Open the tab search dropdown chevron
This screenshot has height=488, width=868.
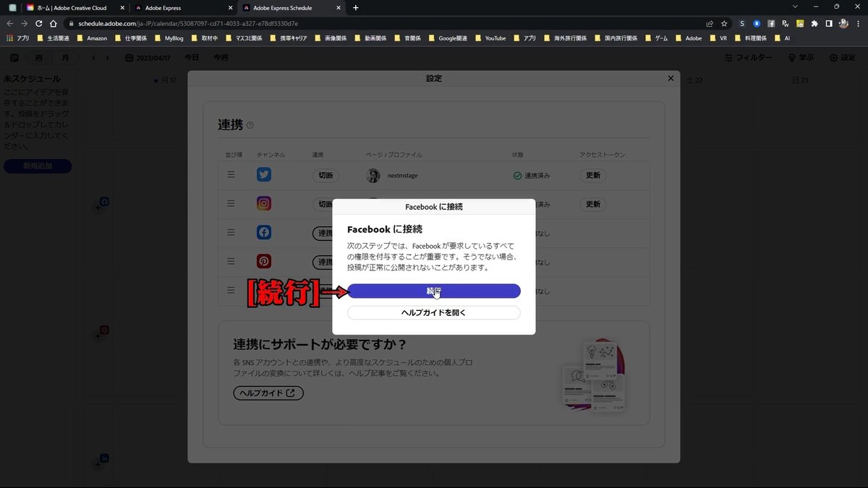[795, 7]
